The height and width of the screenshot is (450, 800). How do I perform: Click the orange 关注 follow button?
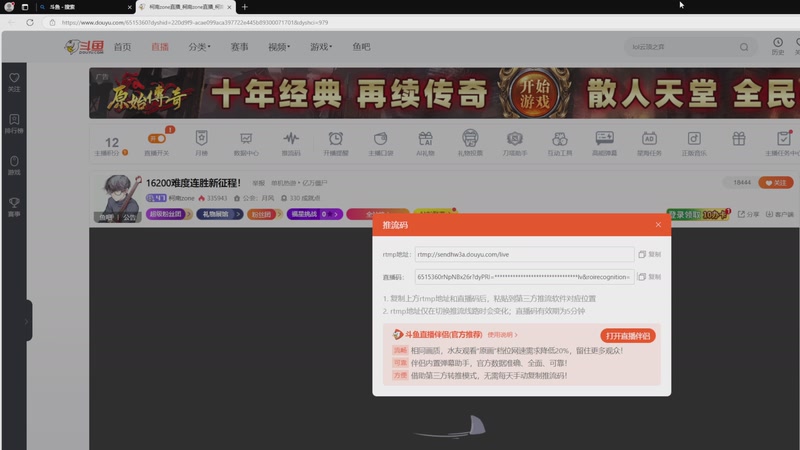pyautogui.click(x=776, y=183)
